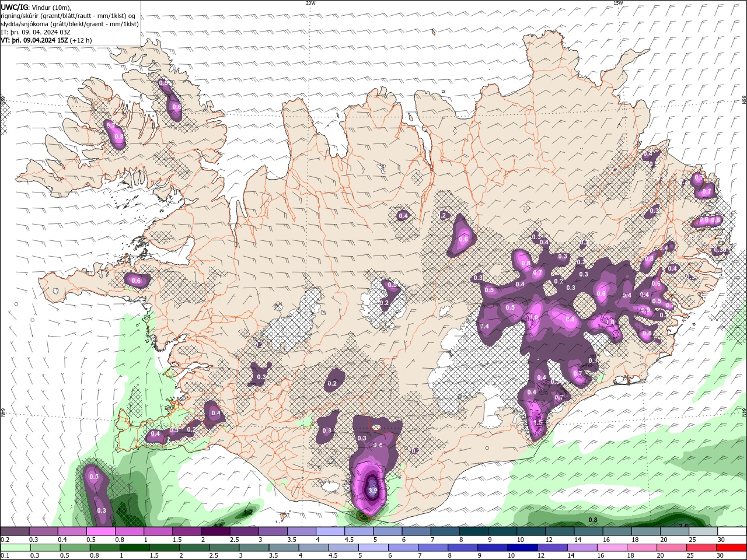Click the "0.6" label on Snæfellsnes peninsula

point(136,281)
